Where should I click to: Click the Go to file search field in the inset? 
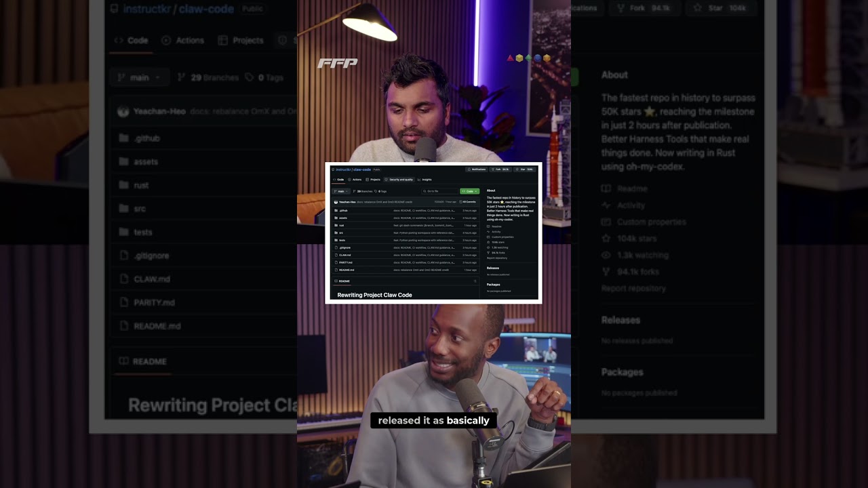439,191
